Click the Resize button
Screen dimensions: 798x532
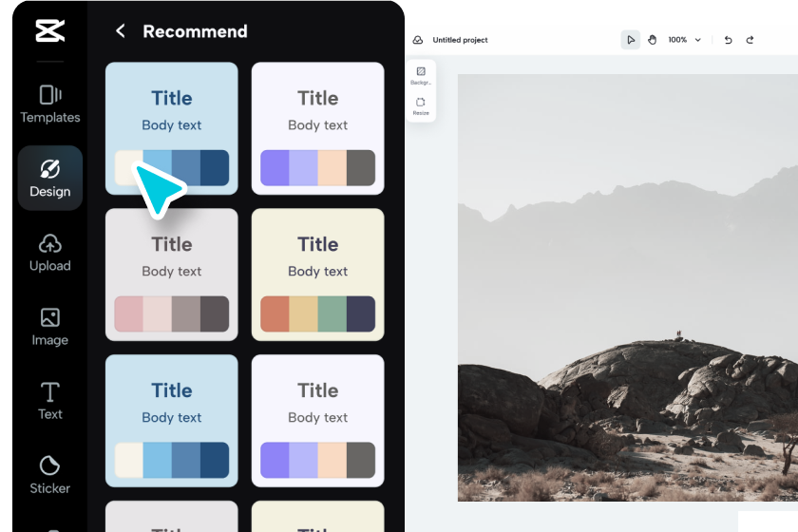coord(421,105)
